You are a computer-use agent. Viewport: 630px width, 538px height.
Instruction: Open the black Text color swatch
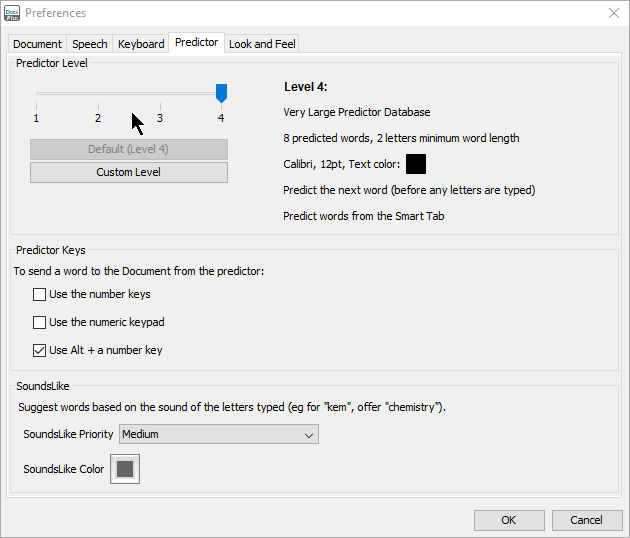point(416,164)
